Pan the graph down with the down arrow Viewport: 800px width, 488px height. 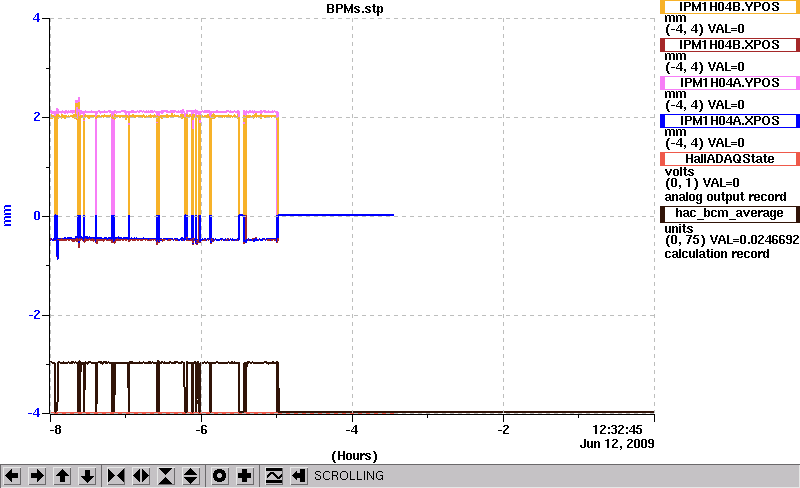87,476
